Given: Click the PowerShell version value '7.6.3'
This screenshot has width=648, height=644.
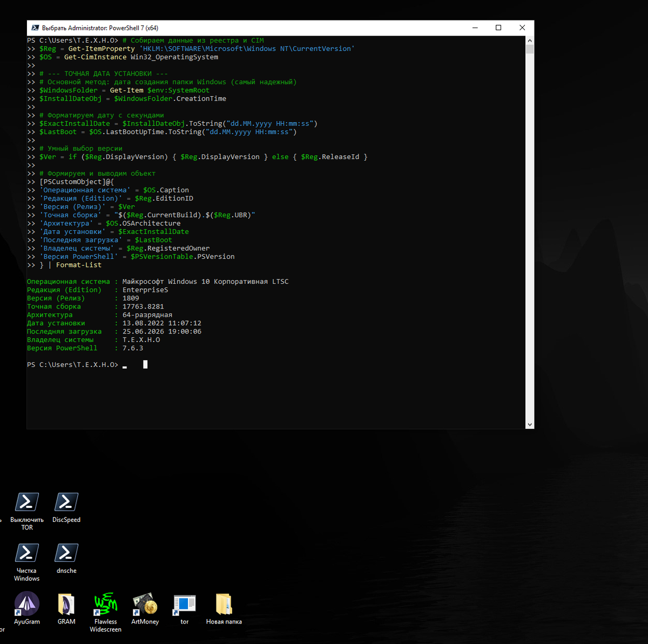Looking at the screenshot, I should click(133, 348).
